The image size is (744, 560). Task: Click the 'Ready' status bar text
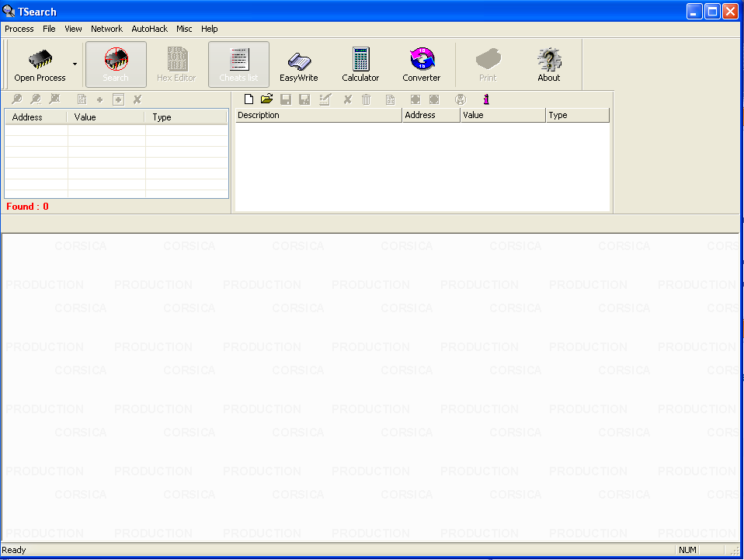(x=14, y=550)
